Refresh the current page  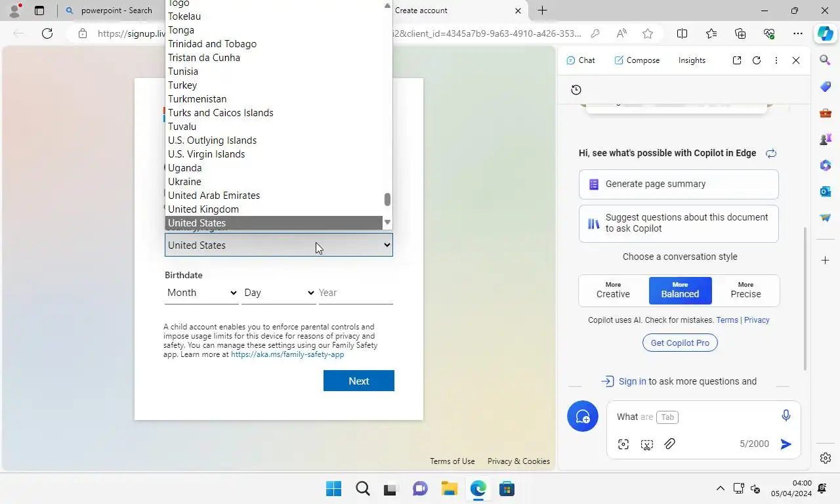tap(47, 33)
